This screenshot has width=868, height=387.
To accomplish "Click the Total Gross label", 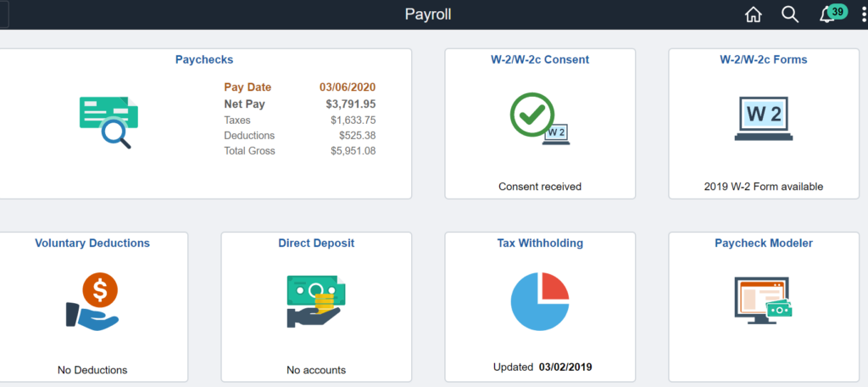I will click(250, 151).
